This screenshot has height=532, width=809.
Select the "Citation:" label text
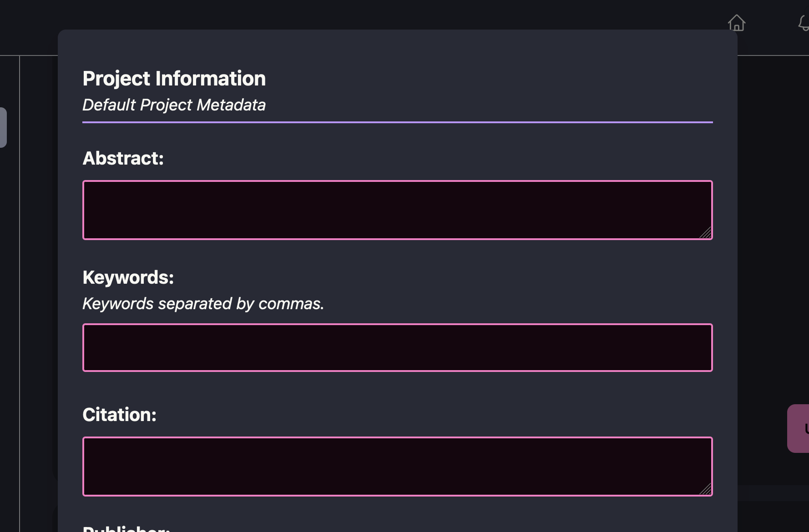119,415
